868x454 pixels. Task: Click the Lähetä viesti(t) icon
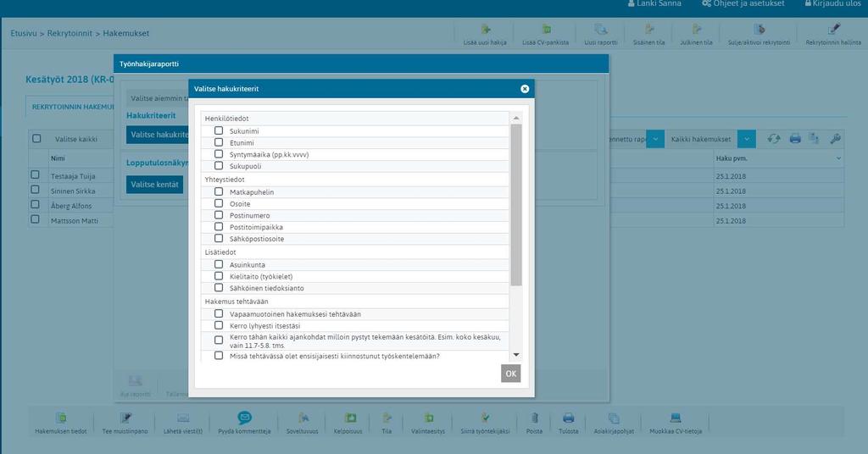click(x=183, y=418)
